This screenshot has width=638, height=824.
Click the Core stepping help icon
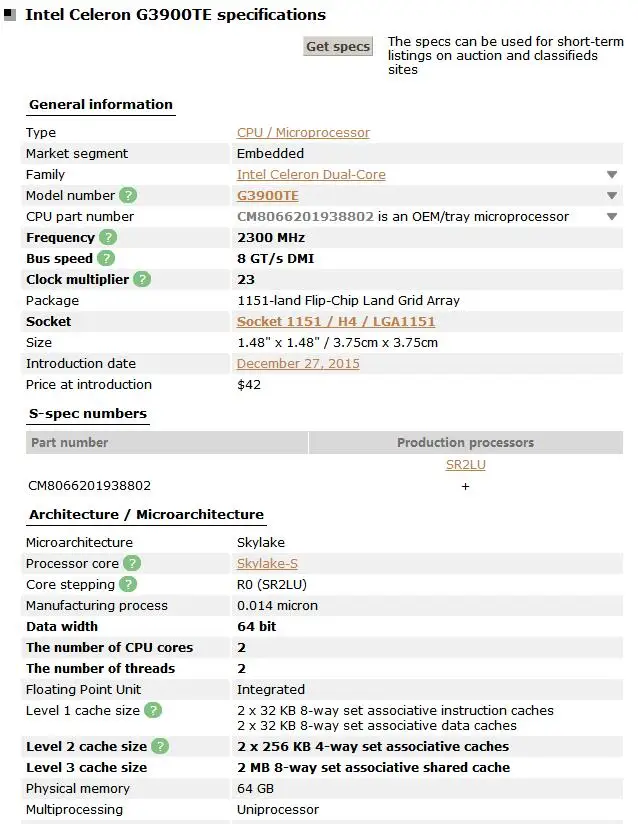pos(128,585)
